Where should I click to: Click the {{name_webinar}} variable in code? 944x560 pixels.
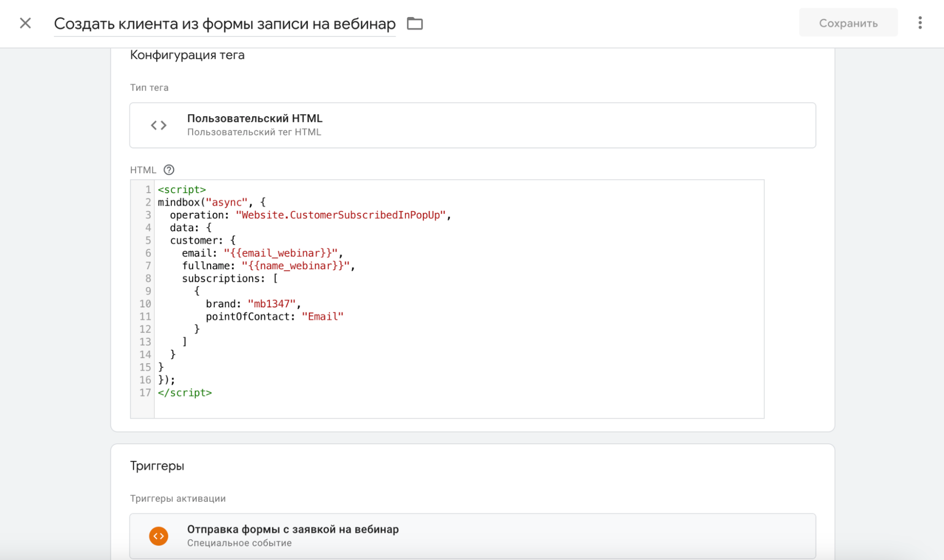coord(296,266)
